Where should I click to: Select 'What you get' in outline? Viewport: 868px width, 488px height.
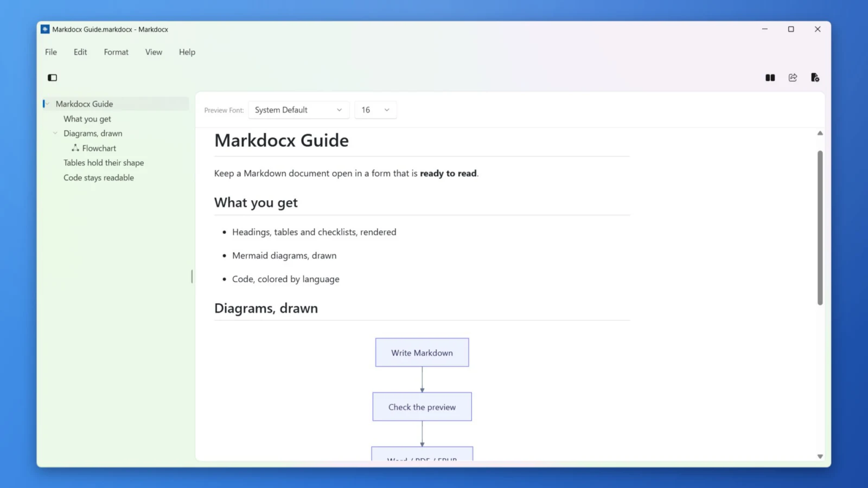[x=87, y=119]
